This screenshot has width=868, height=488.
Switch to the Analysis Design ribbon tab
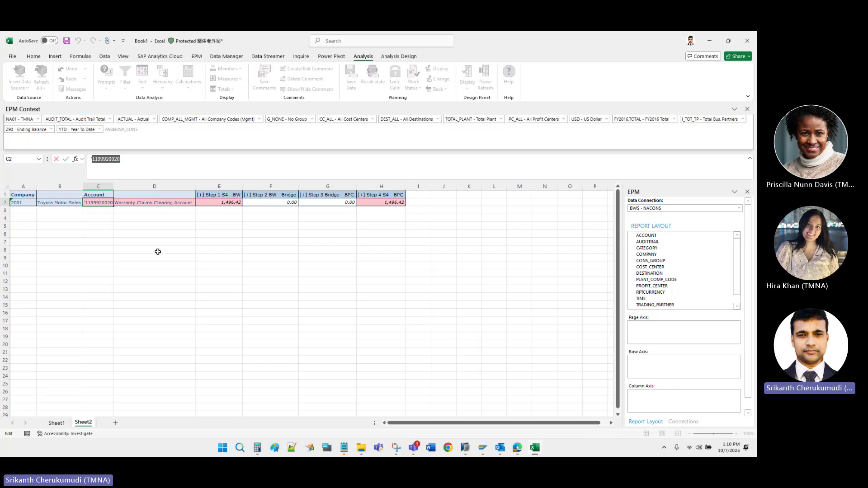pos(399,56)
